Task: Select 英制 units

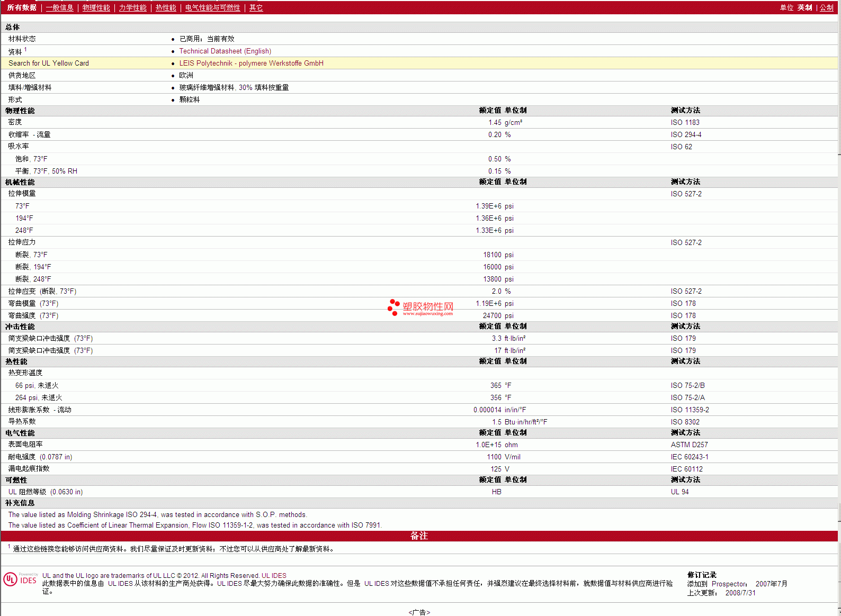Action: (804, 8)
